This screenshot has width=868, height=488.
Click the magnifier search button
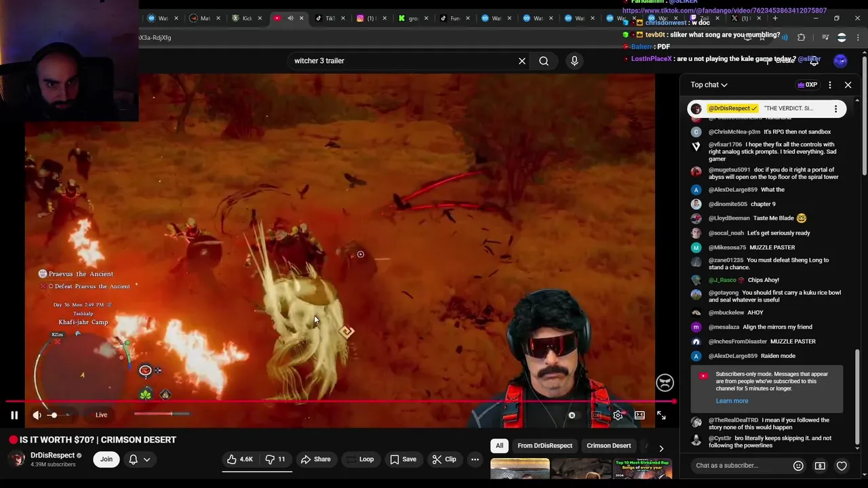point(544,61)
